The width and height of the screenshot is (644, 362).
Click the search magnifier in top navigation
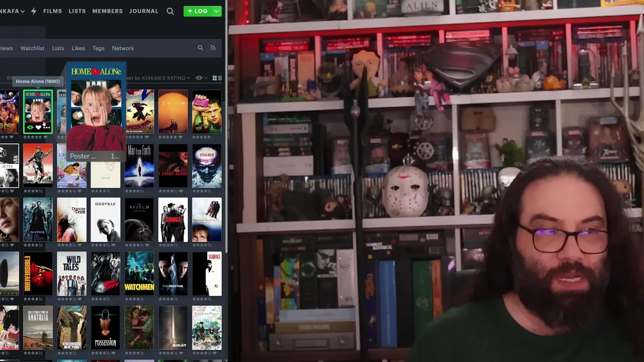170,11
